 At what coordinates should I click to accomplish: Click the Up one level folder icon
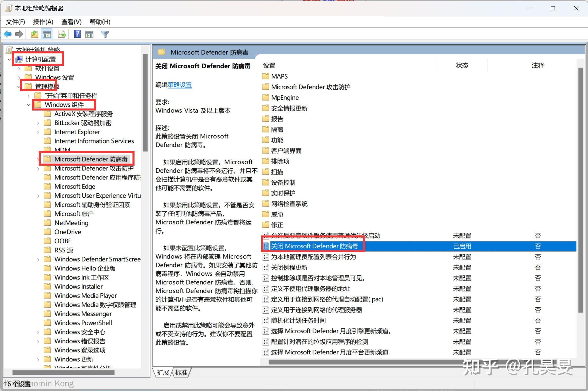(x=35, y=34)
